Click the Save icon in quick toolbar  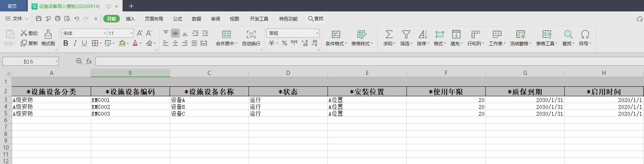[x=39, y=18]
